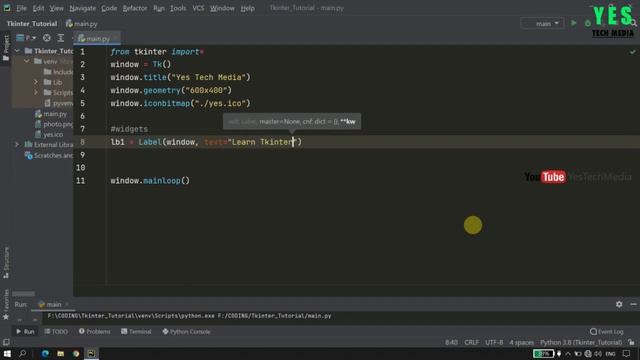Click the cursor position 8:40 indicator

(x=451, y=342)
